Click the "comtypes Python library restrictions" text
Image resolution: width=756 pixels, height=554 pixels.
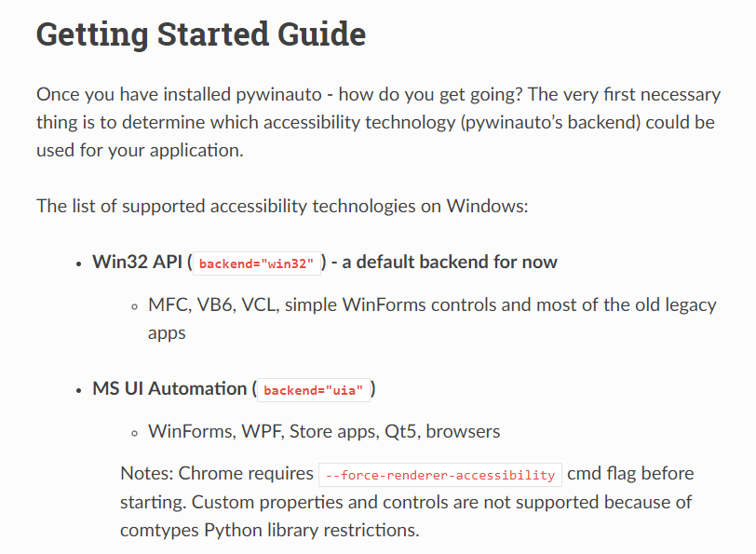(270, 531)
